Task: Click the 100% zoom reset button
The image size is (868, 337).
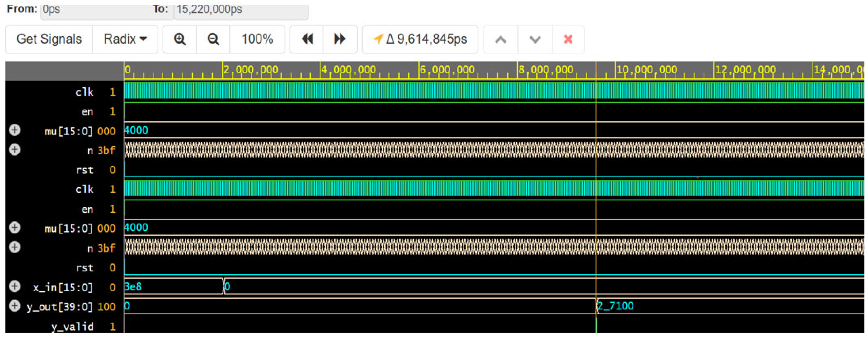Action: (x=257, y=39)
